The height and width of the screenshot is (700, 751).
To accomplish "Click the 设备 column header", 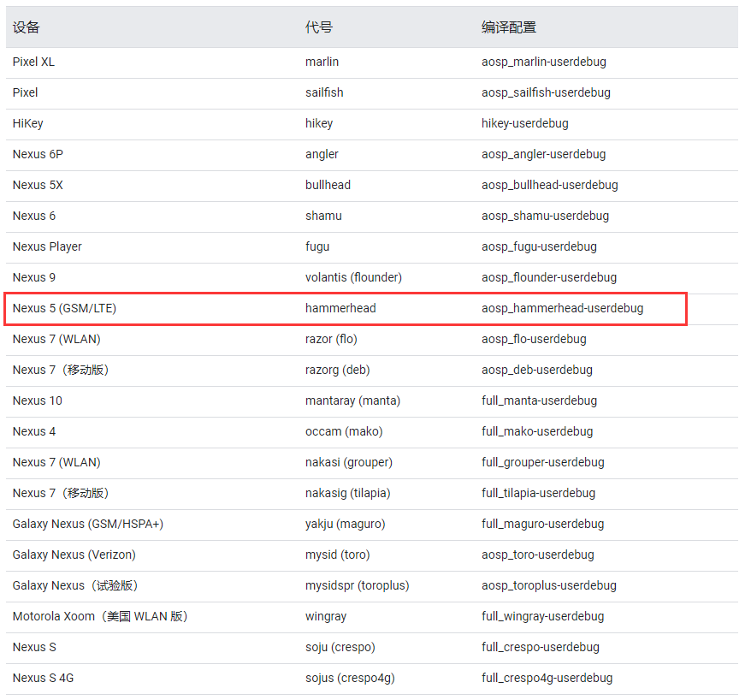I will 26,27.
